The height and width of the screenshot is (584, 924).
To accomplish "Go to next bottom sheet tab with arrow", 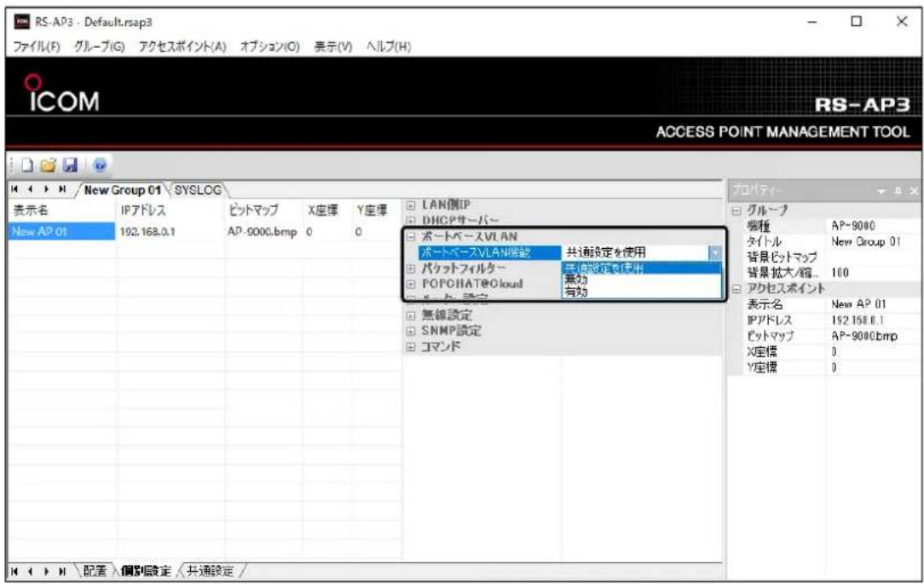I will [45, 571].
